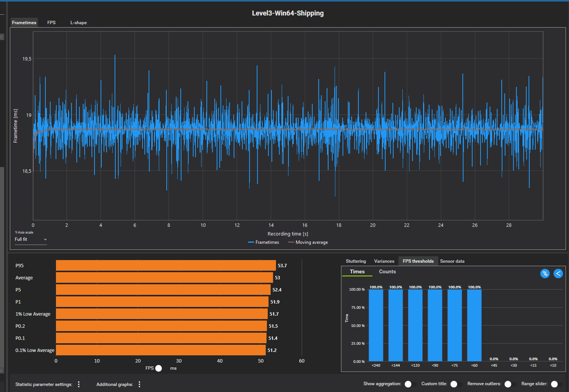Click the <144 threshold bar
The height and width of the screenshot is (392, 569).
point(395,325)
